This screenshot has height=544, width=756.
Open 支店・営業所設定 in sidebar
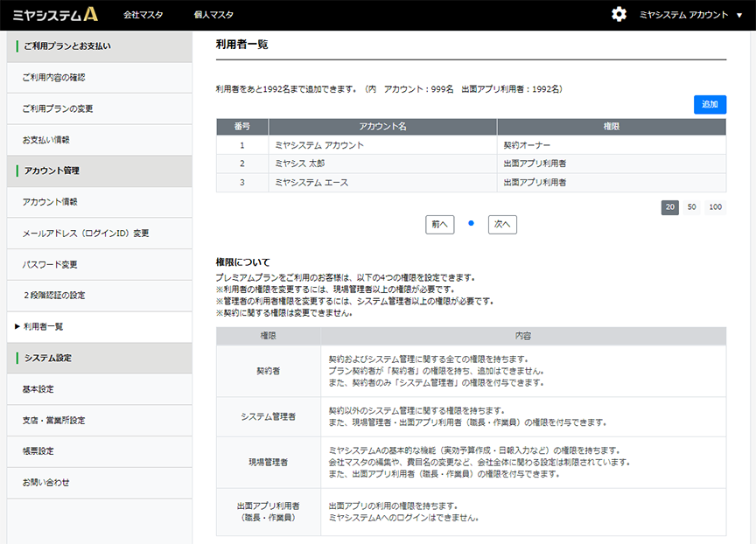(x=100, y=420)
